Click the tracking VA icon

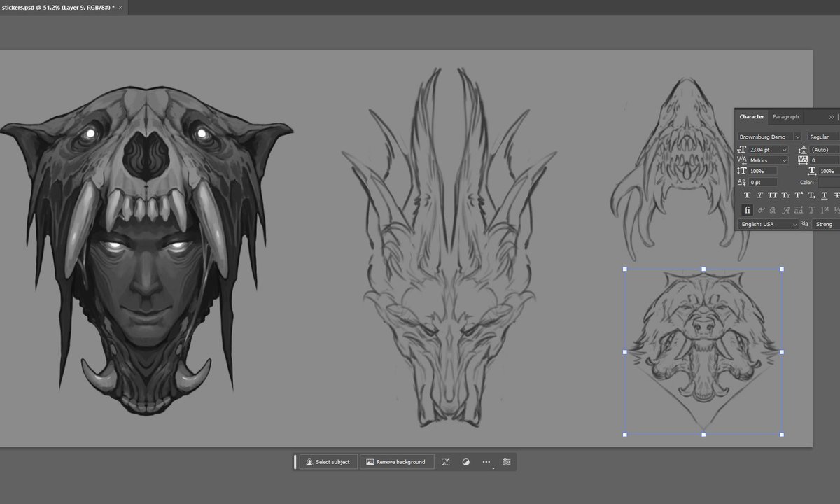click(803, 160)
